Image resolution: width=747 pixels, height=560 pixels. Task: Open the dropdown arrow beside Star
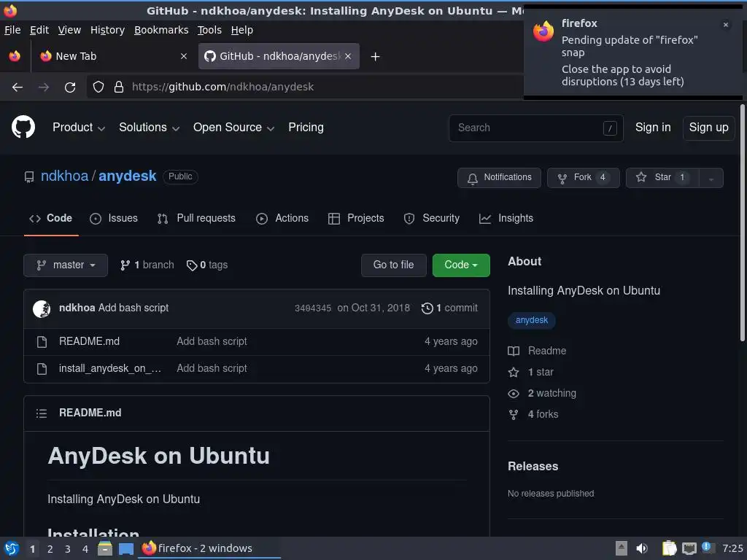(x=711, y=178)
